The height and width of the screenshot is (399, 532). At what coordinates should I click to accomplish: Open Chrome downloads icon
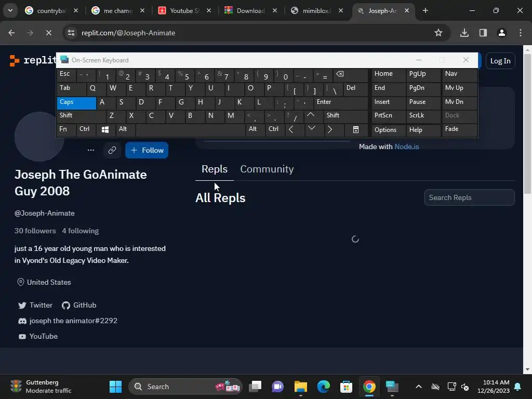click(x=464, y=33)
